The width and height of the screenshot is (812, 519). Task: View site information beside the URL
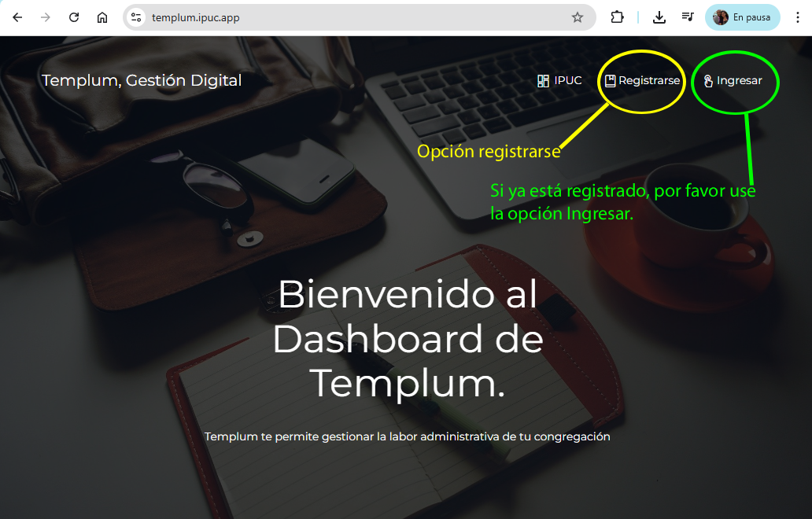pyautogui.click(x=136, y=17)
